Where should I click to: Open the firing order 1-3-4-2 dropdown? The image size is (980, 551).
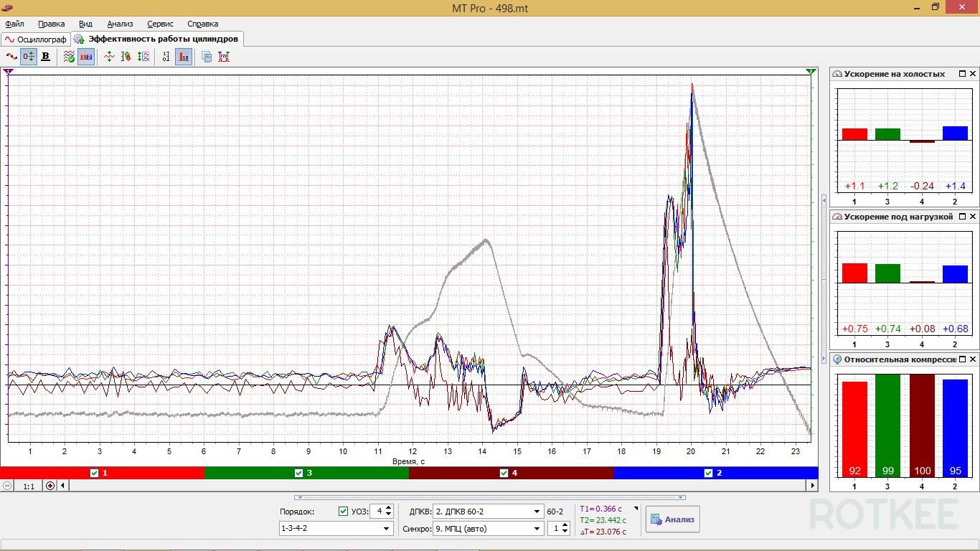coord(387,529)
